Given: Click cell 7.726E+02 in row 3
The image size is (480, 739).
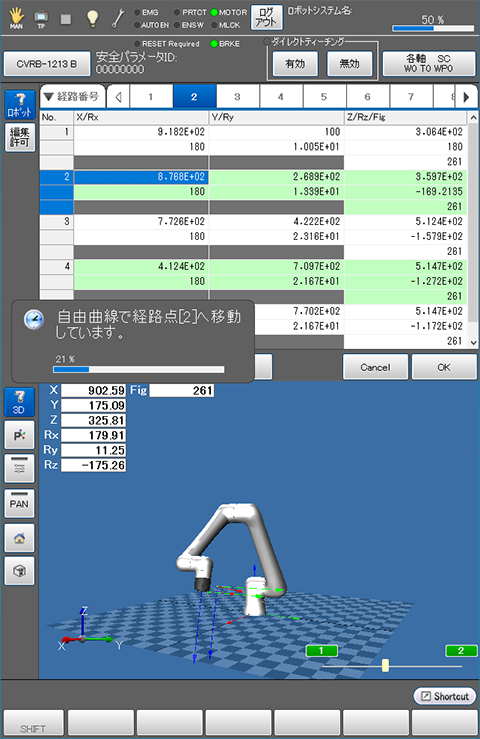Looking at the screenshot, I should click(x=141, y=222).
